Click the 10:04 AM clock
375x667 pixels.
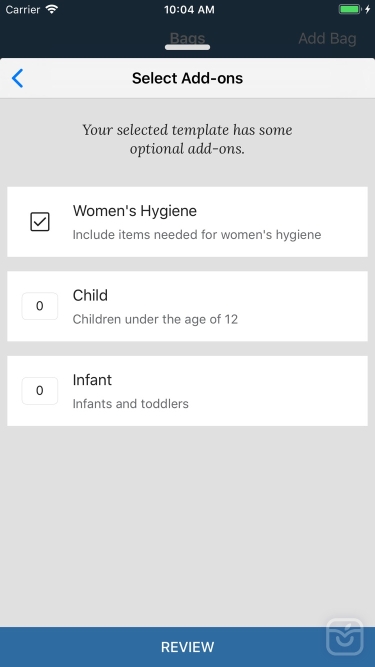click(189, 9)
